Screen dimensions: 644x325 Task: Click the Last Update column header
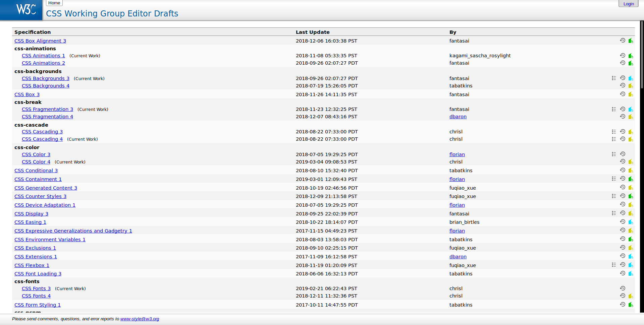click(313, 32)
